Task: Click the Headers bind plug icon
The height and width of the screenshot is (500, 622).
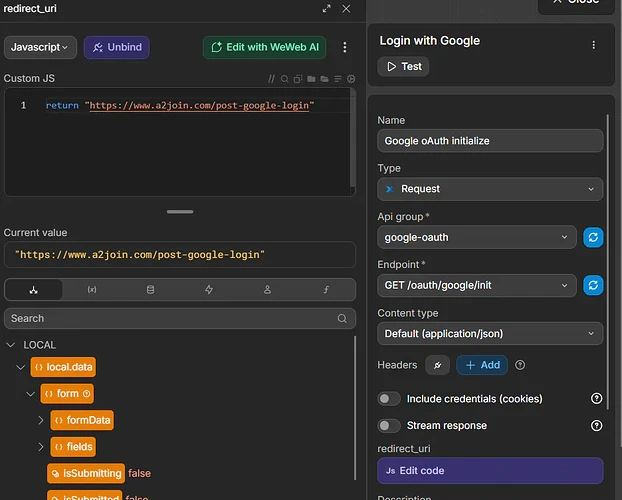Action: [x=437, y=365]
